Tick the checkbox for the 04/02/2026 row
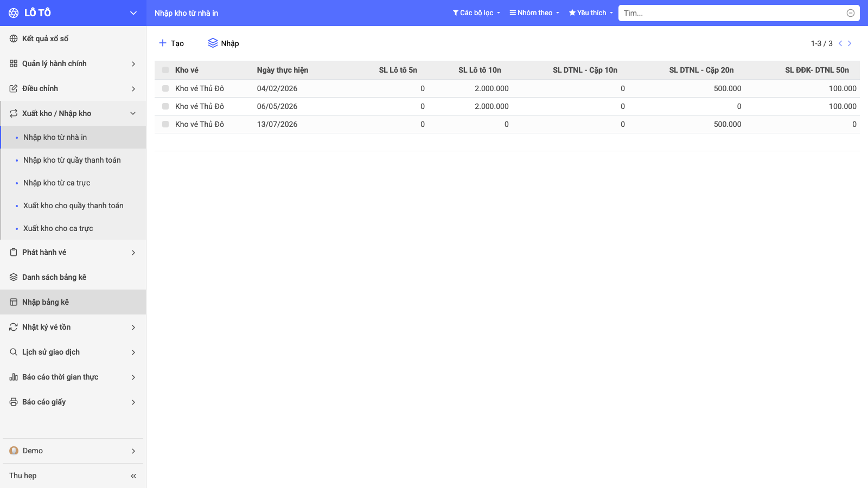The height and width of the screenshot is (488, 868). coord(165,88)
